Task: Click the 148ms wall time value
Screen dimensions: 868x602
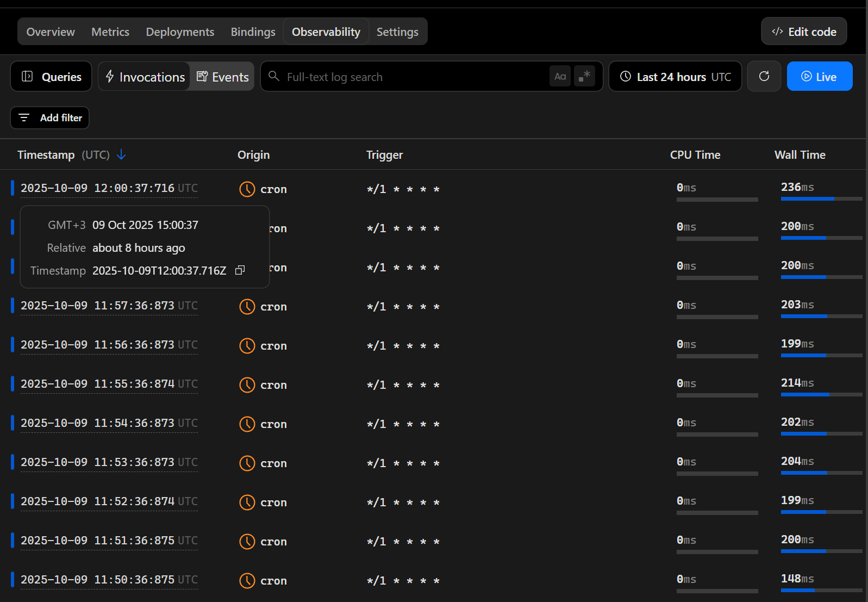Action: coord(797,579)
